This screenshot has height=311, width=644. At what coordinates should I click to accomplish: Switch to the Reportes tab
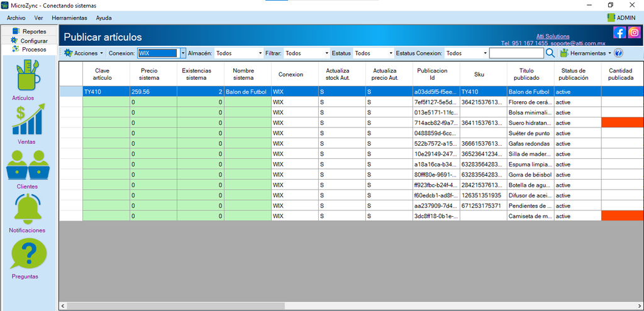(x=29, y=31)
